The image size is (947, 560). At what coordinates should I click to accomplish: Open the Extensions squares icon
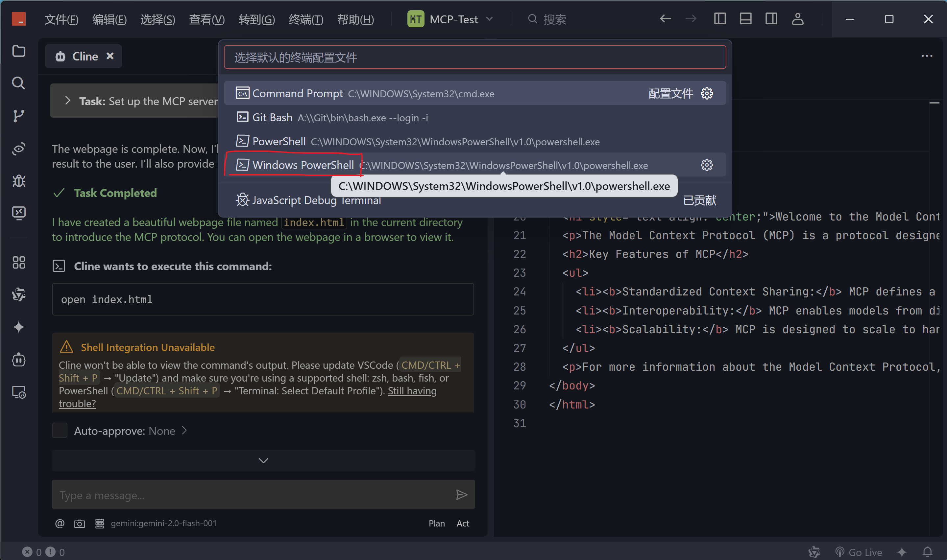pyautogui.click(x=18, y=262)
